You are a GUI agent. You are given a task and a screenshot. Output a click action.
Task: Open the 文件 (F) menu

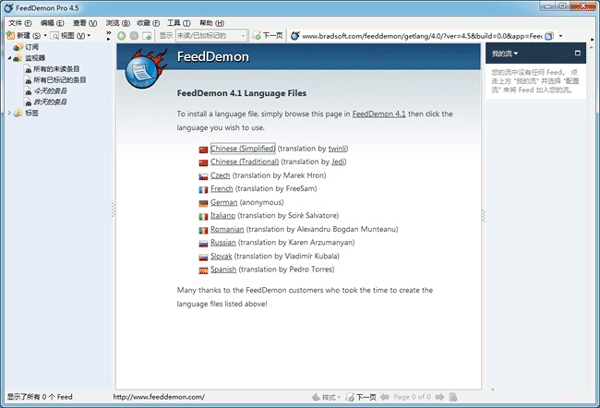tap(20, 23)
